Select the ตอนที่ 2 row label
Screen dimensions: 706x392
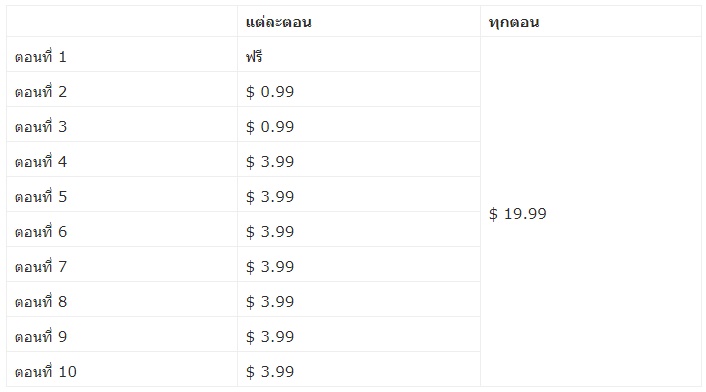tap(41, 91)
